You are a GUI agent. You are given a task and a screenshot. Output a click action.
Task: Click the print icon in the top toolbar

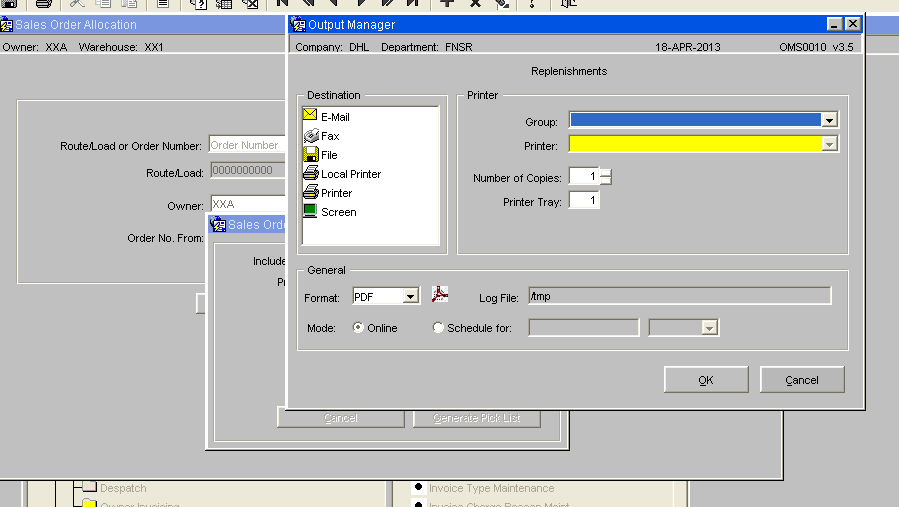pyautogui.click(x=44, y=4)
